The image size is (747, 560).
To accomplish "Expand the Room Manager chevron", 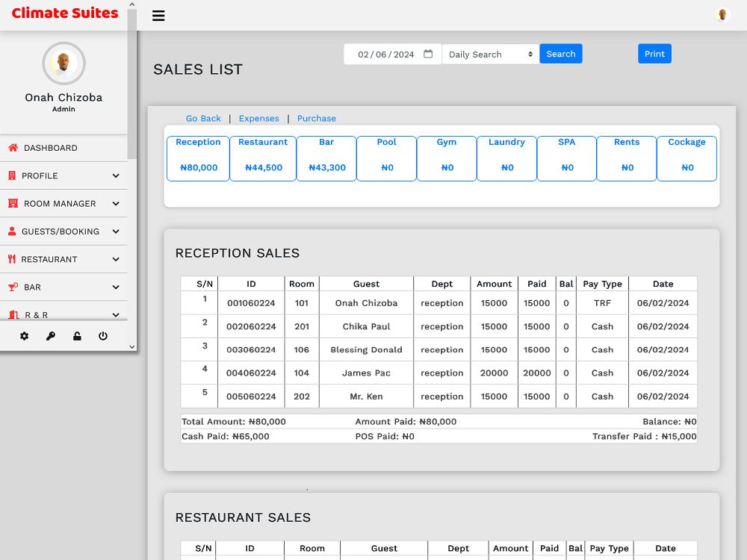I will [116, 203].
